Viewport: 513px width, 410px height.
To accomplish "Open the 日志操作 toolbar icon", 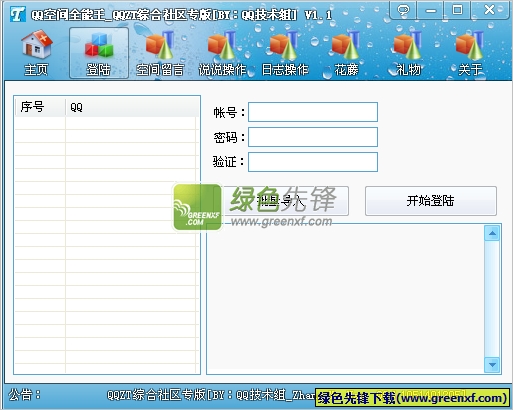I will pyautogui.click(x=285, y=53).
